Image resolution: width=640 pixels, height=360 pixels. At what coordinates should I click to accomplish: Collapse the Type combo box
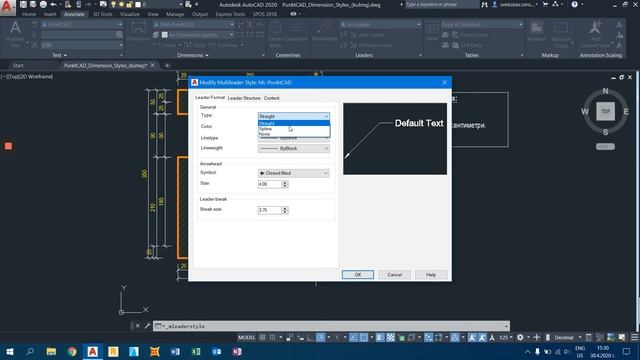[x=326, y=116]
